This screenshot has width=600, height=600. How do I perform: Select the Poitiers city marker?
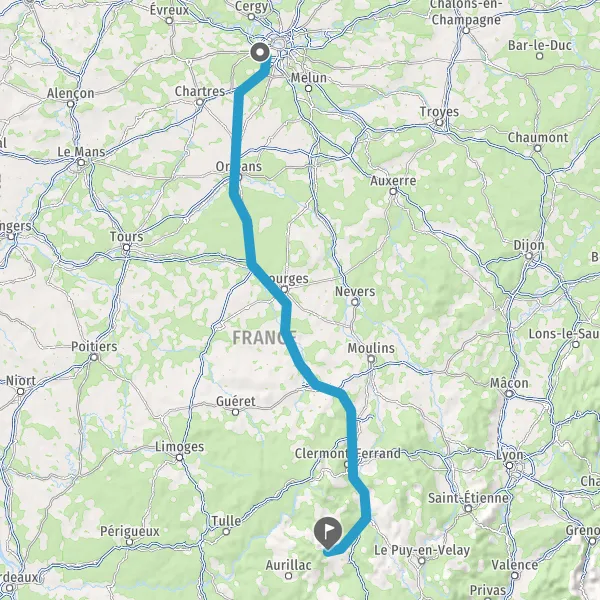click(x=94, y=357)
